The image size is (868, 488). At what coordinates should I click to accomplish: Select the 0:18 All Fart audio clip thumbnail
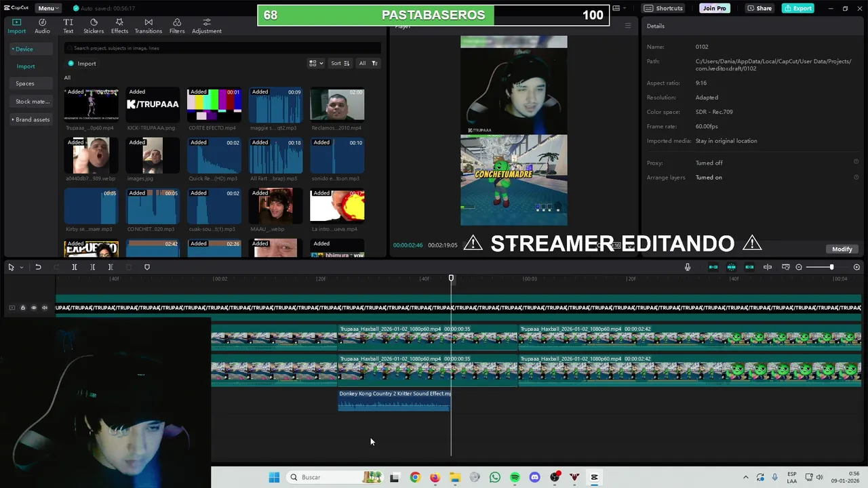click(x=276, y=155)
